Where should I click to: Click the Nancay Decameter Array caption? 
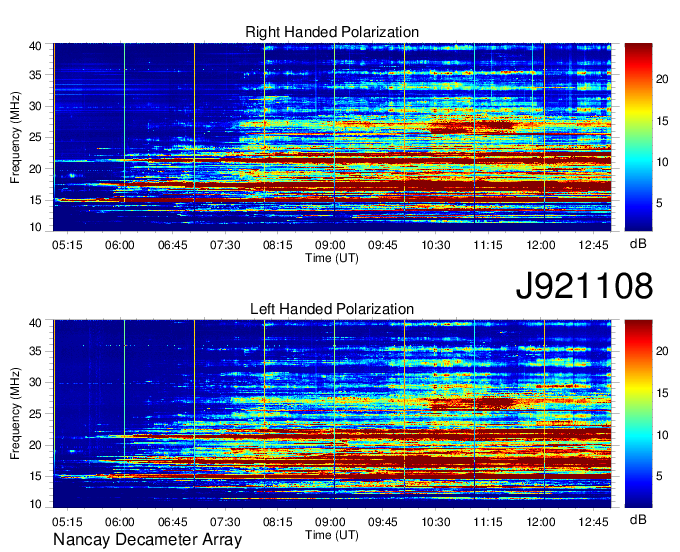(147, 540)
